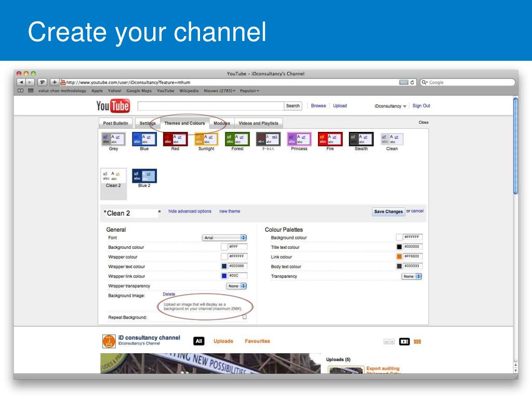The width and height of the screenshot is (532, 399).
Task: Click the RSS badge in address bar
Action: (x=403, y=83)
